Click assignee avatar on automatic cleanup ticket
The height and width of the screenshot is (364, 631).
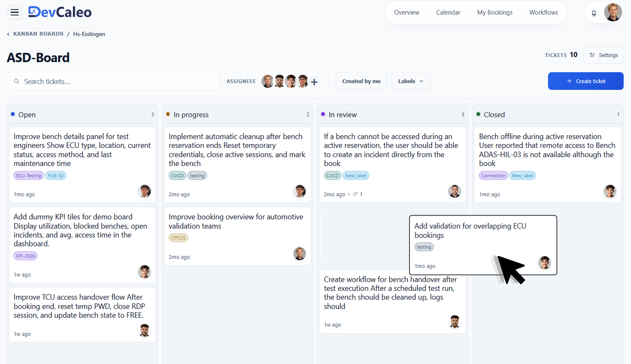[x=300, y=191]
